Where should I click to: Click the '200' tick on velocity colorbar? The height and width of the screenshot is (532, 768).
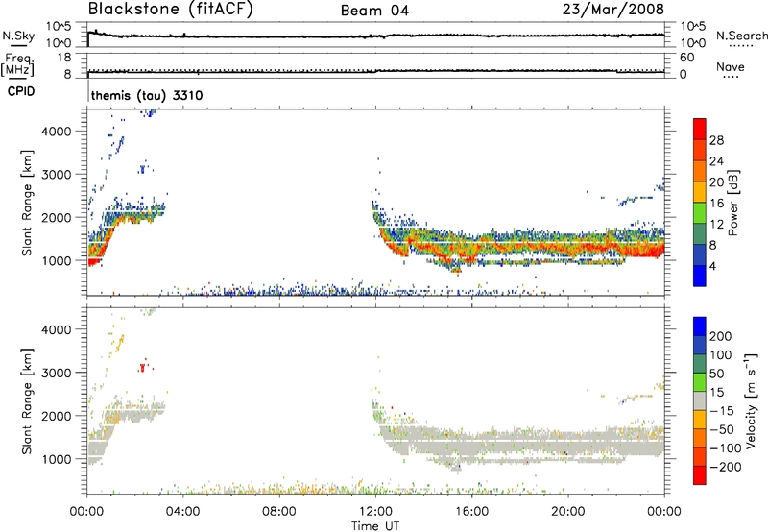tap(721, 336)
